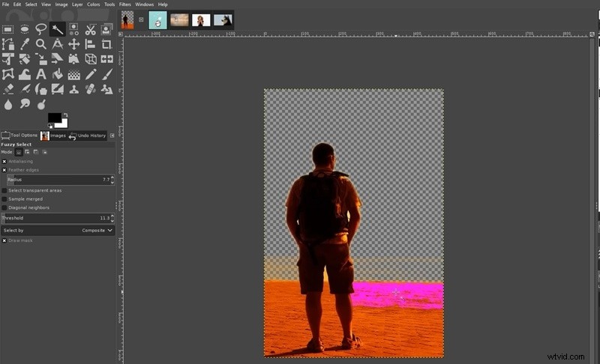
Task: Open the foreground black color swatch
Action: (53, 118)
